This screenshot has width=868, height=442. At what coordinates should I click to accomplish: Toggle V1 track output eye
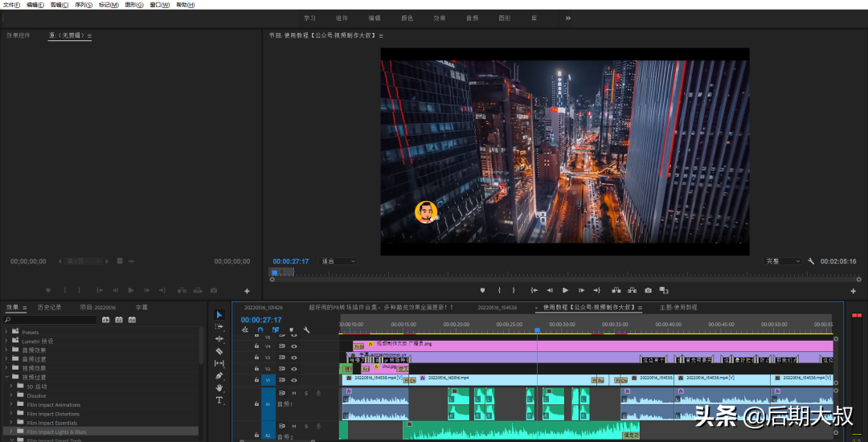tap(294, 380)
